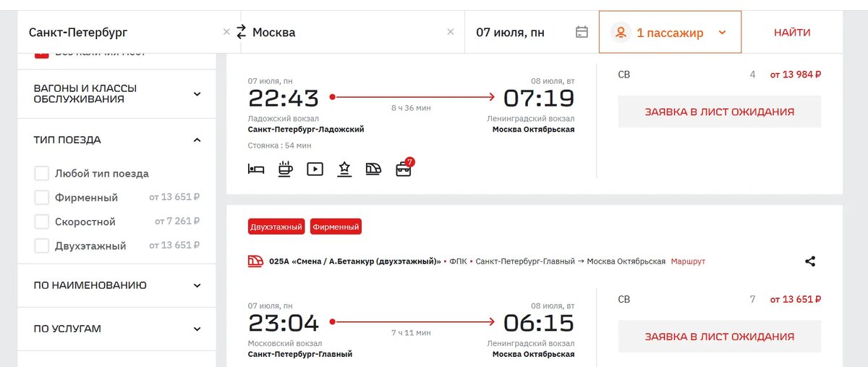Clear the Москва destination field
Screen dimensions: 868x367
pyautogui.click(x=451, y=32)
